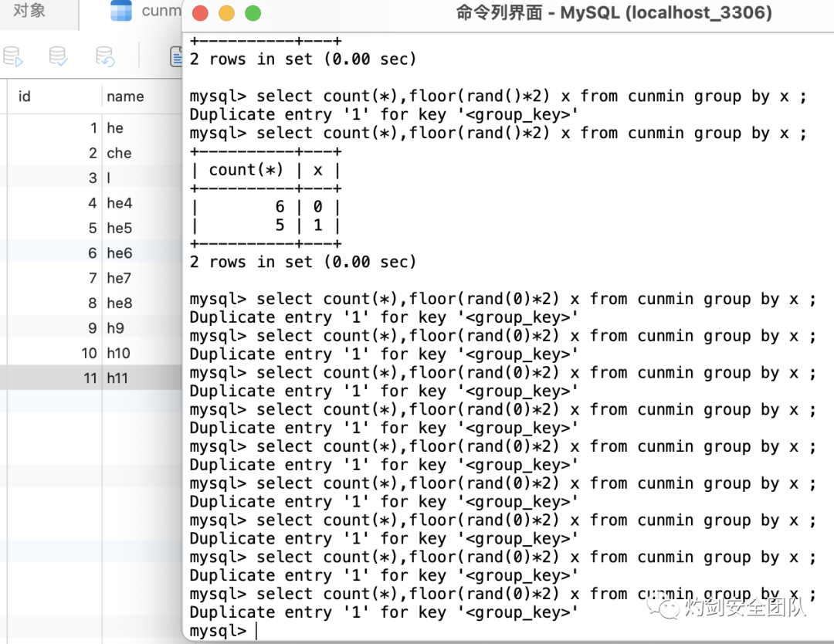Click the blue table icon on the cunmin tab
Viewport: 834px width, 644px height.
click(x=121, y=10)
